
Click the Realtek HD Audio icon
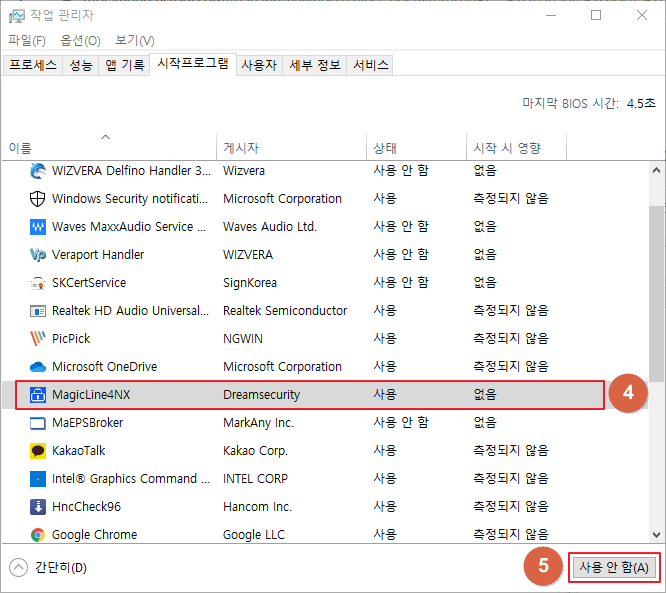coord(38,311)
